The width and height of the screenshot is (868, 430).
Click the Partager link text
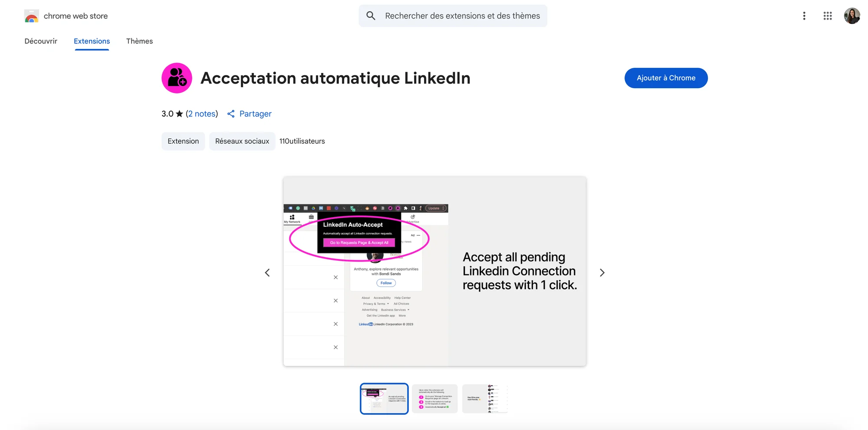click(255, 114)
